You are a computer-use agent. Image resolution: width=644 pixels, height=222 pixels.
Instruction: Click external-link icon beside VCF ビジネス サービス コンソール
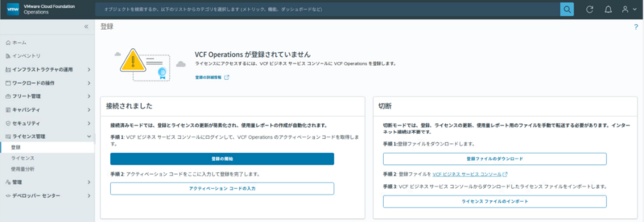[505, 174]
